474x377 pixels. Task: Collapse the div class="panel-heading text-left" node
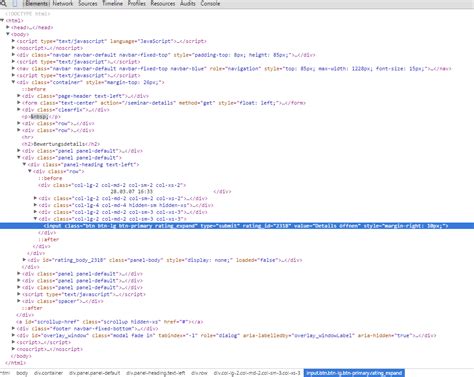24,164
